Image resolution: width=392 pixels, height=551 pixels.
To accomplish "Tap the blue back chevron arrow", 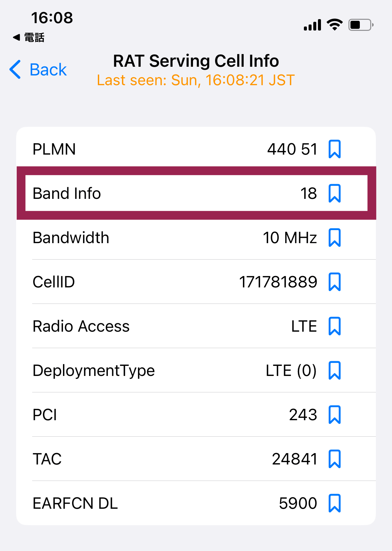I will (15, 70).
